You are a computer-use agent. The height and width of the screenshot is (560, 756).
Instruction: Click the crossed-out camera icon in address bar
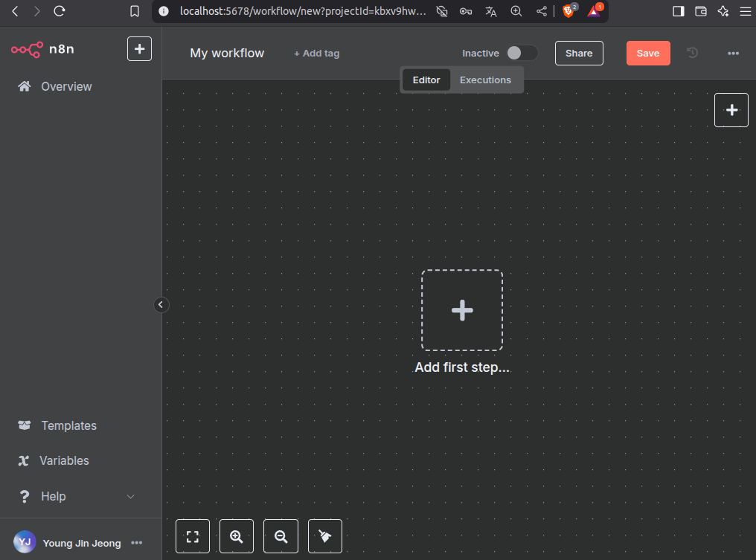click(442, 11)
